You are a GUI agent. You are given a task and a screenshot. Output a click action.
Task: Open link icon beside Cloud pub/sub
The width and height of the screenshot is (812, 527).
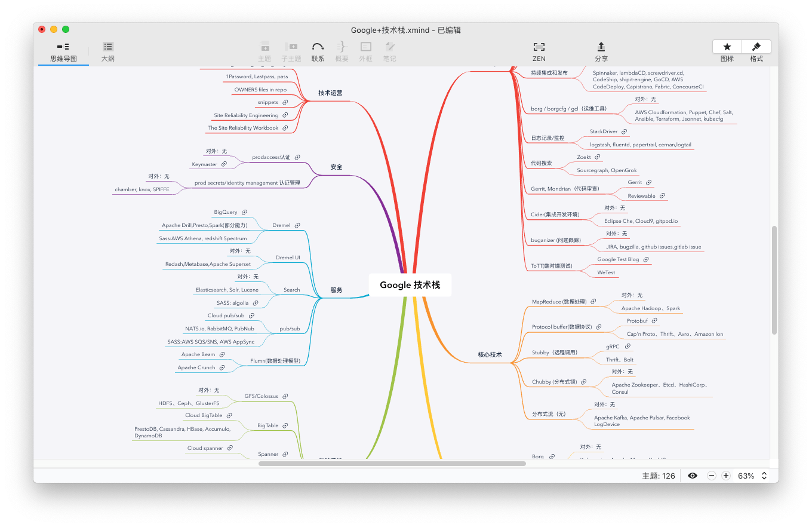tap(251, 315)
